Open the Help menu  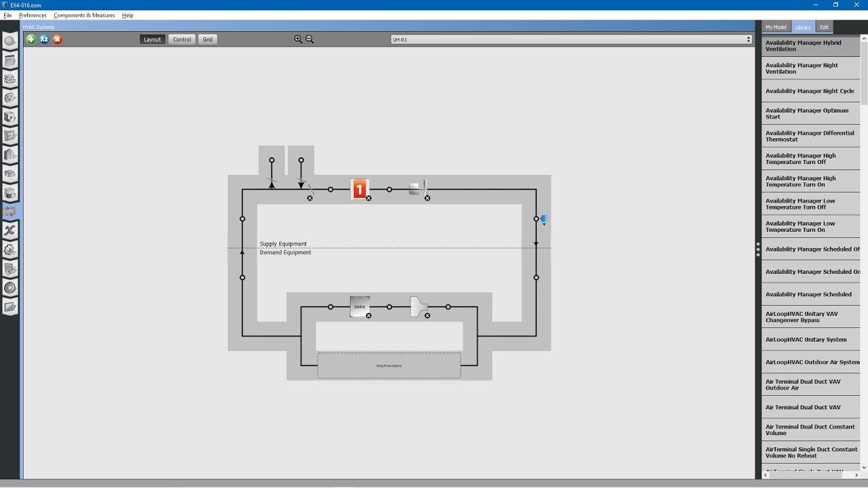(x=127, y=15)
